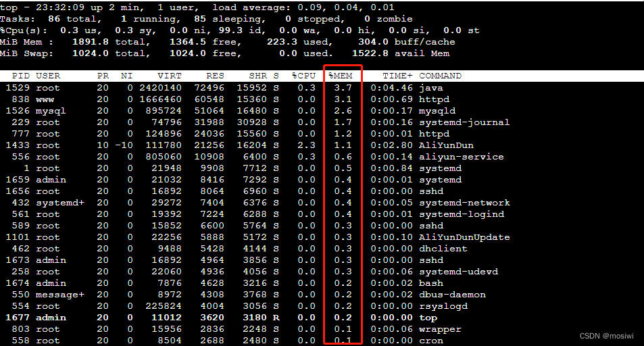Click the %CPU column header
Viewport: 644px width, 346px height.
tap(303, 76)
